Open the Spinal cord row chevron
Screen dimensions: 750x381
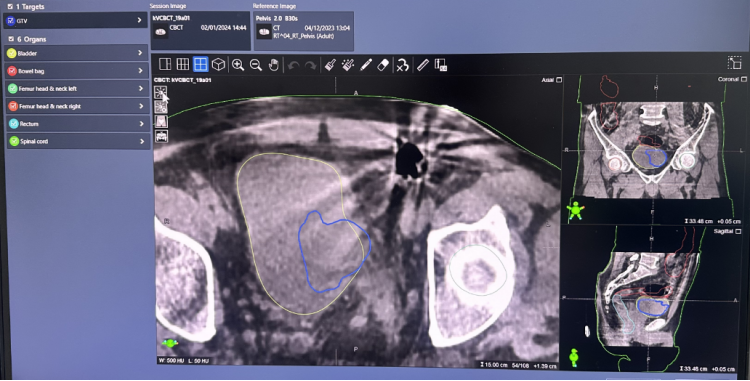[141, 142]
